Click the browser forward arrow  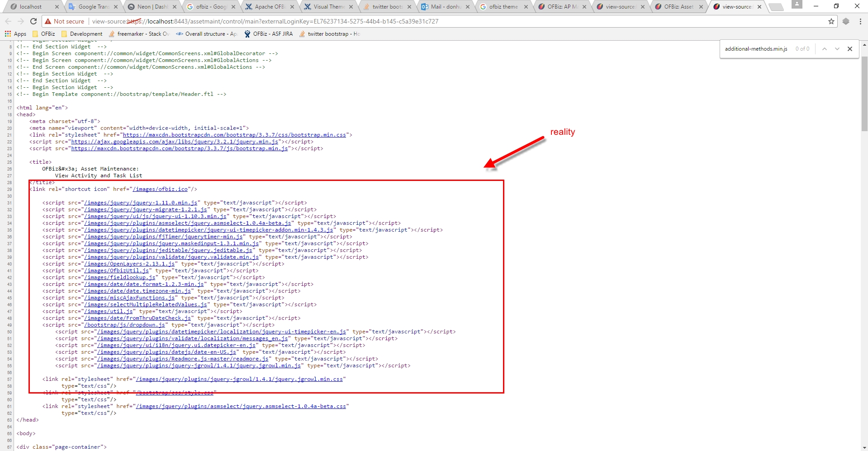point(21,21)
